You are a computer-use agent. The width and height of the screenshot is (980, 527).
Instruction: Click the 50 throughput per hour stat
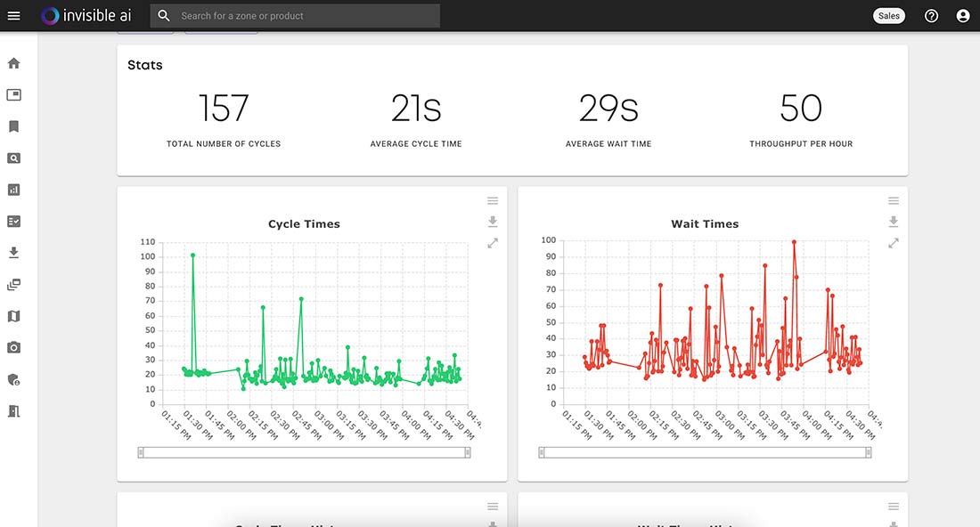coord(801,108)
